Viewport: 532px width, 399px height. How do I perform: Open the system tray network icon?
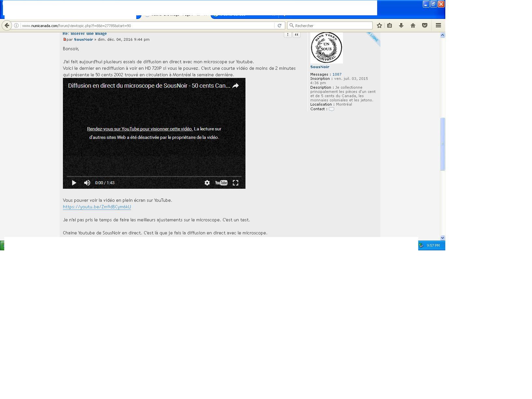421,245
